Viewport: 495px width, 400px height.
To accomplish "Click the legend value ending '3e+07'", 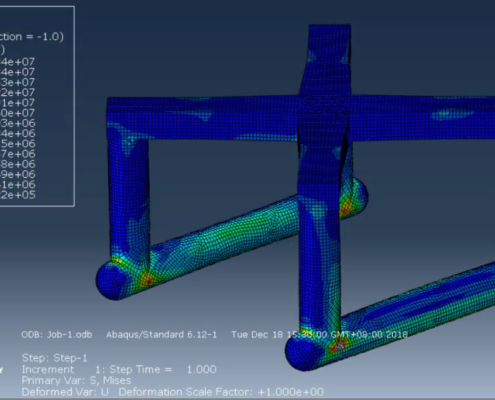I will pos(17,82).
